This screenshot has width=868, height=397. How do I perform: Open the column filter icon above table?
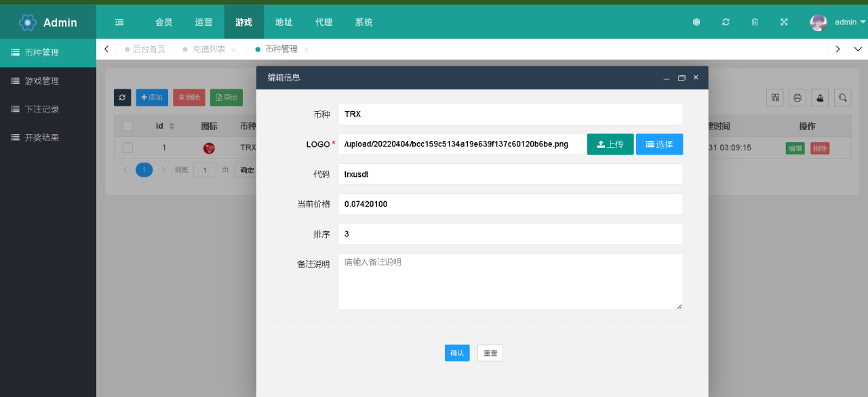tap(775, 98)
